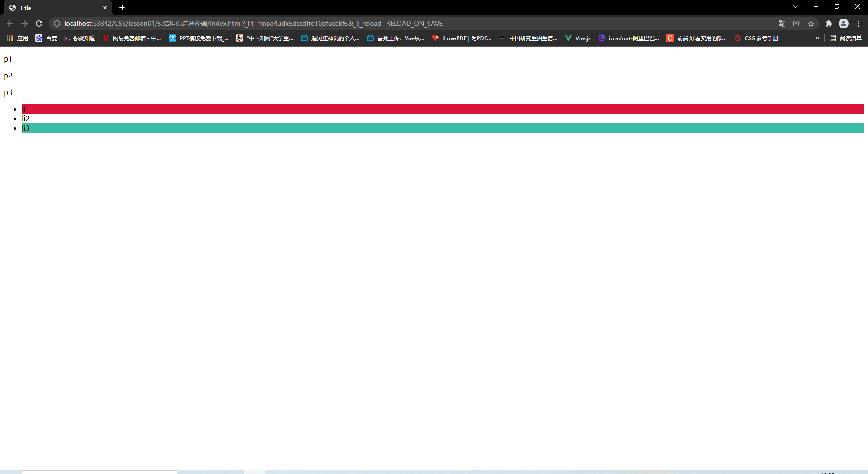Click the p3 paragraph text
The width and height of the screenshot is (868, 474).
[8, 93]
